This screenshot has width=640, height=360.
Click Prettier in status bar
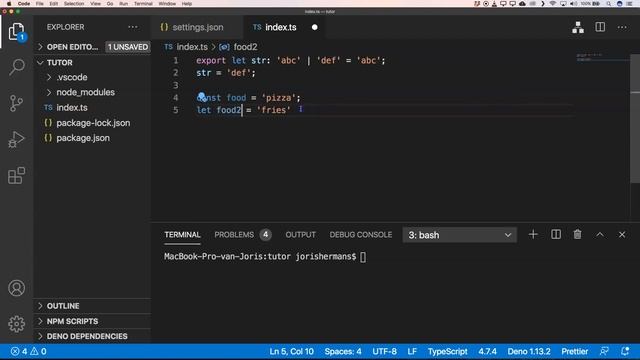(574, 351)
